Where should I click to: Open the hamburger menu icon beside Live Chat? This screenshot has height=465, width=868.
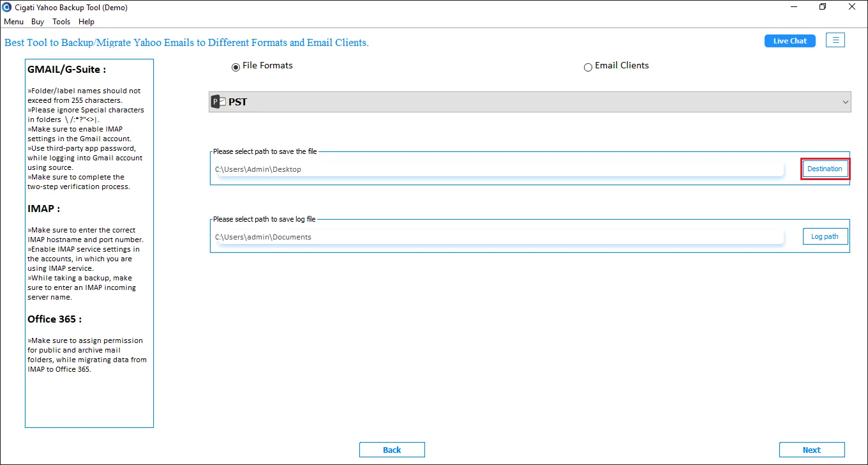coord(835,40)
